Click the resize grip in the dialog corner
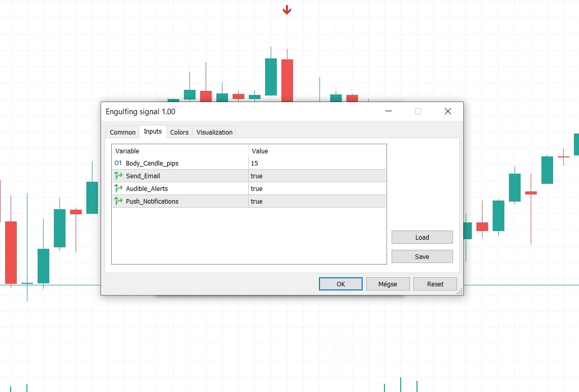Viewport: 579px width, 392px height. pos(460,291)
